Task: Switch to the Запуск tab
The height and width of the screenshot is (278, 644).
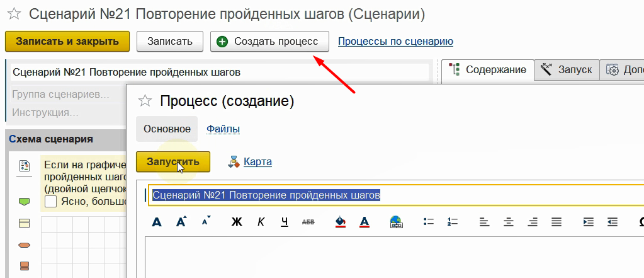Action: point(567,70)
